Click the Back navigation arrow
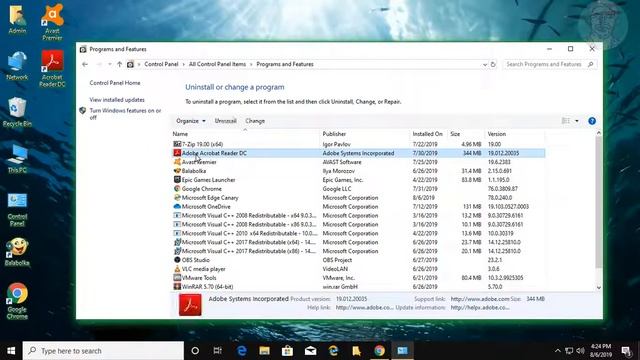640x360 pixels. coord(85,64)
